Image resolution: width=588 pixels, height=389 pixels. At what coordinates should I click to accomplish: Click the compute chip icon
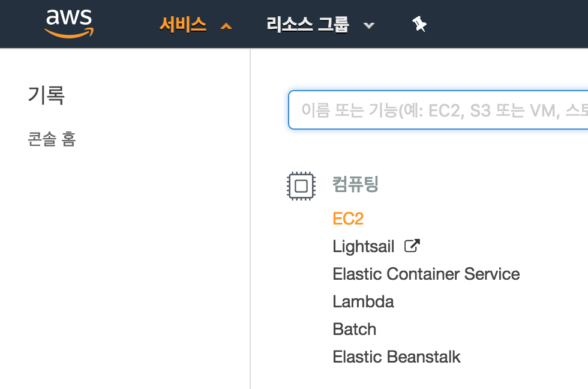click(301, 185)
